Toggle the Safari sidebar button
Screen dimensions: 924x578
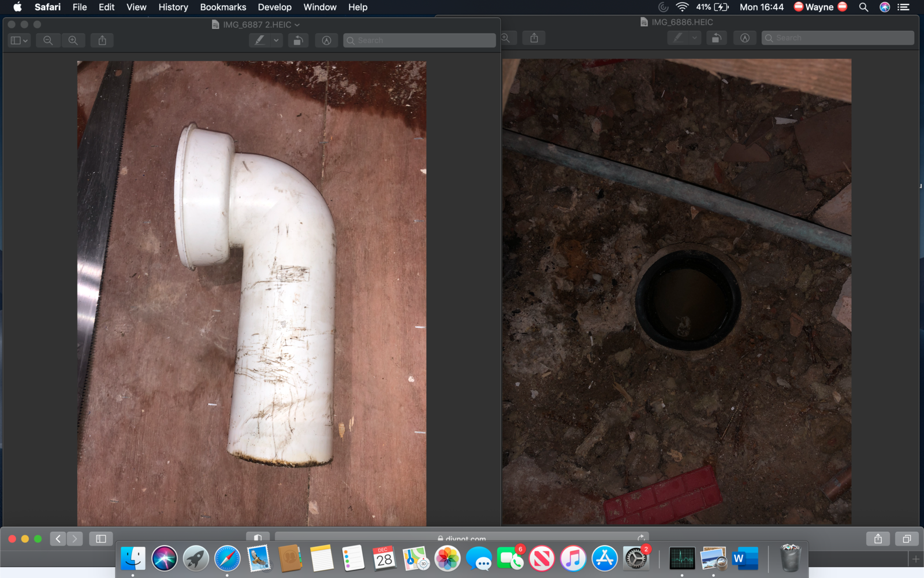click(101, 539)
